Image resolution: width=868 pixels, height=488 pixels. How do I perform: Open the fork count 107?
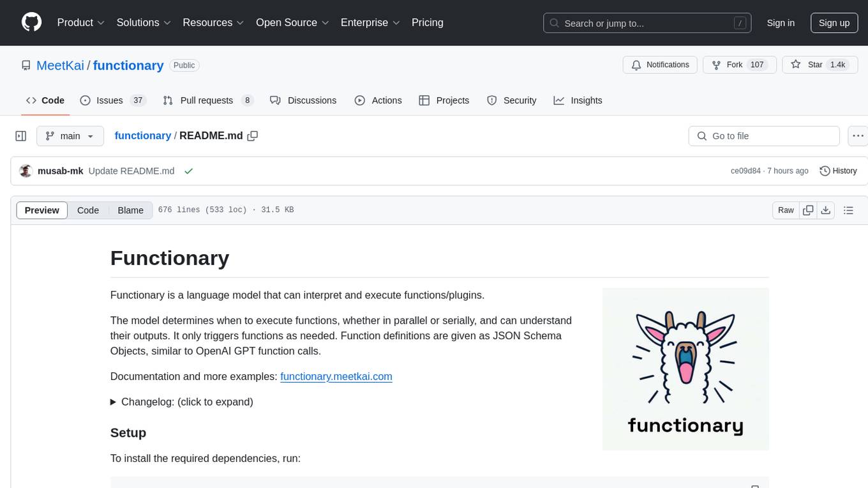point(757,65)
